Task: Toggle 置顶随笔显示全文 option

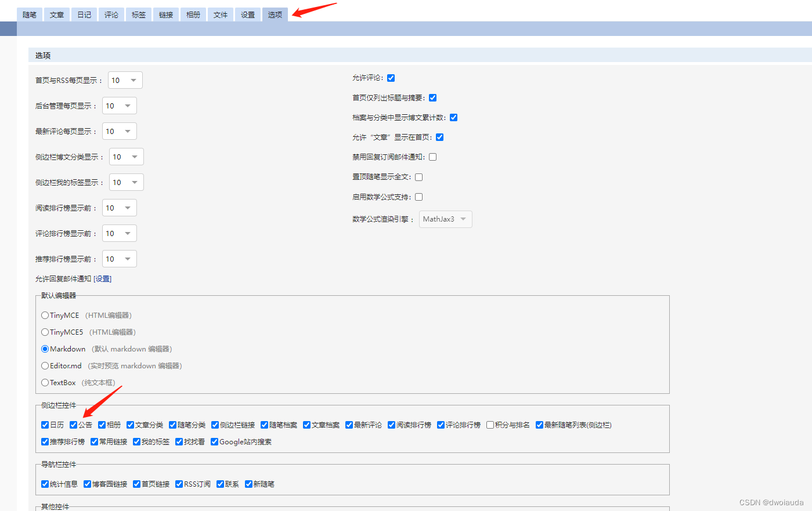Action: pos(418,176)
